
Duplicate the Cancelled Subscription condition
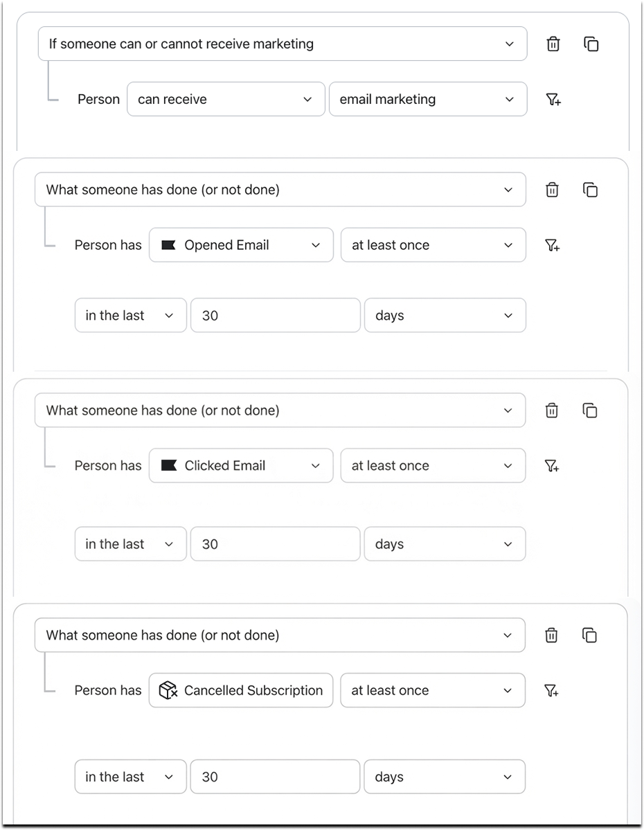coord(589,635)
